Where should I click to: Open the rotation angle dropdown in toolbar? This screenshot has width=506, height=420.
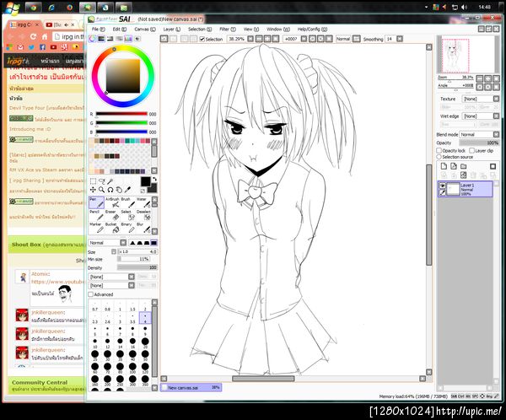pos(304,39)
